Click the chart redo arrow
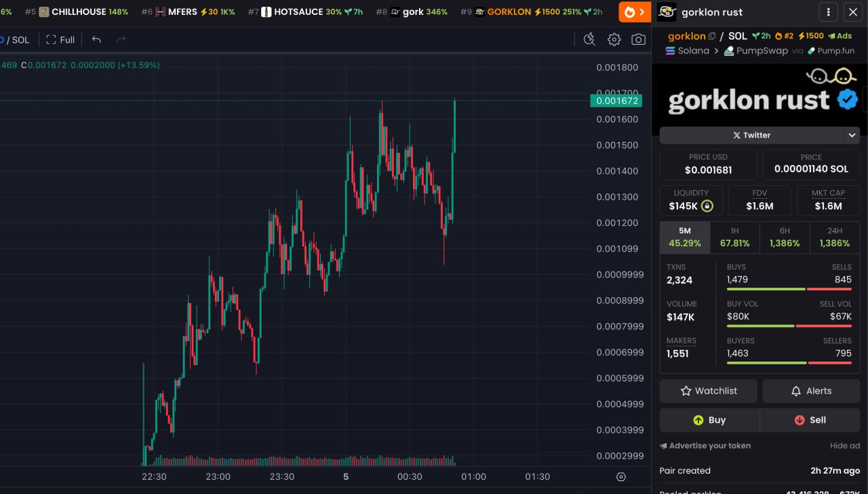This screenshot has width=868, height=494. 121,40
